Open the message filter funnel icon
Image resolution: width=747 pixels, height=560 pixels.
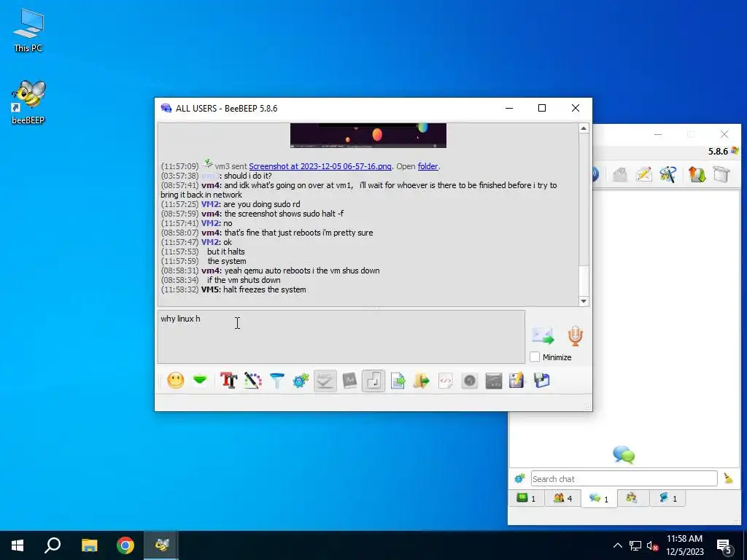[276, 381]
